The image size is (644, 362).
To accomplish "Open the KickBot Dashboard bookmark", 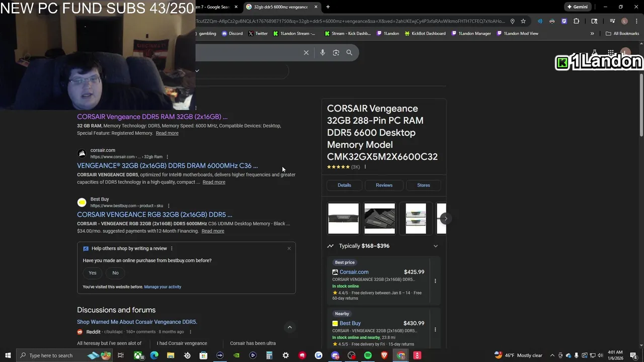I will (425, 34).
